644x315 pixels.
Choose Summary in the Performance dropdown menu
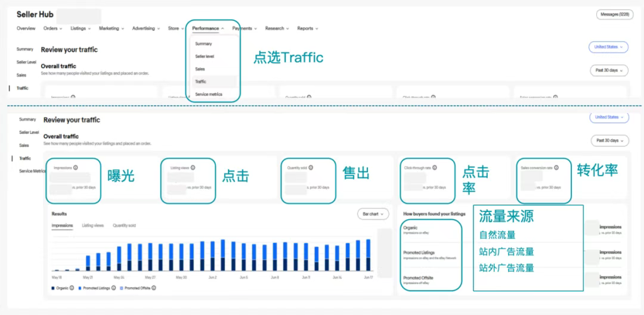pos(203,43)
